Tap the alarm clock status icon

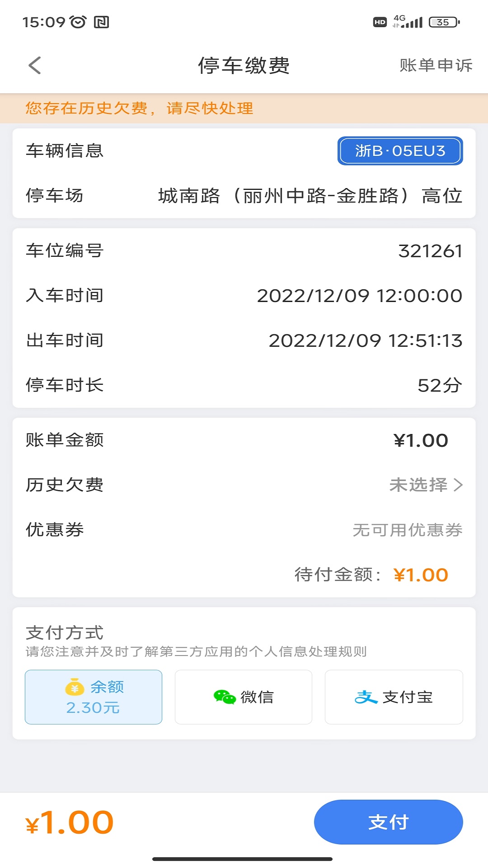click(x=78, y=22)
